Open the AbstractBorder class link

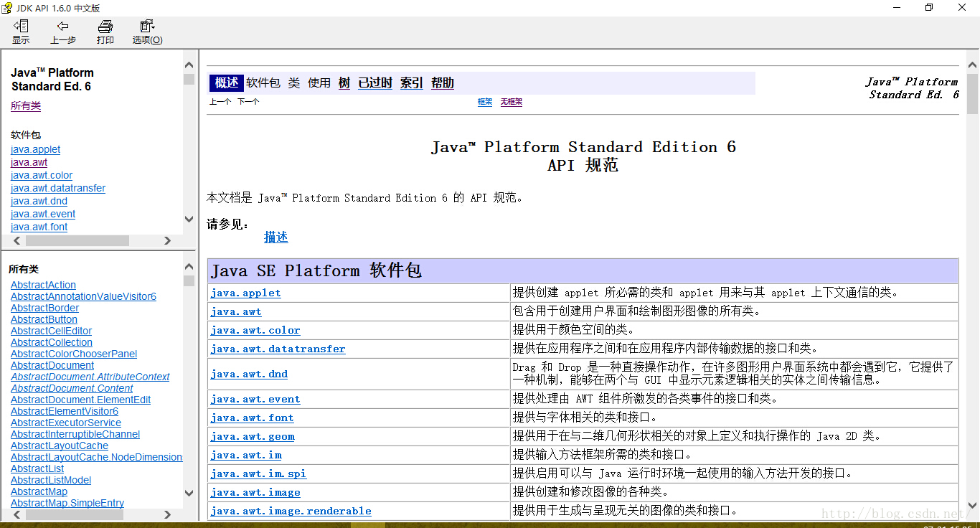point(45,308)
